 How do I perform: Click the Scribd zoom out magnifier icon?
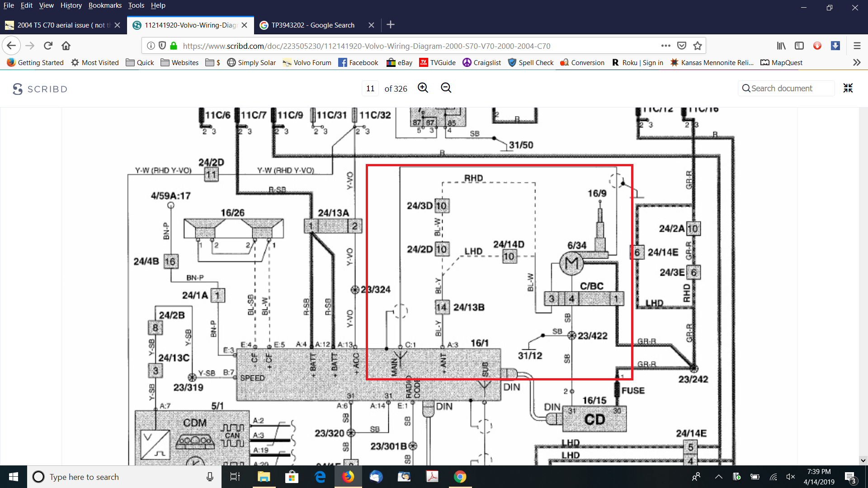[446, 88]
